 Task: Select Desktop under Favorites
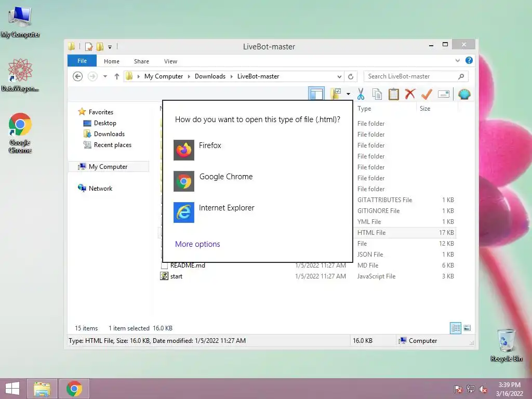click(x=105, y=123)
